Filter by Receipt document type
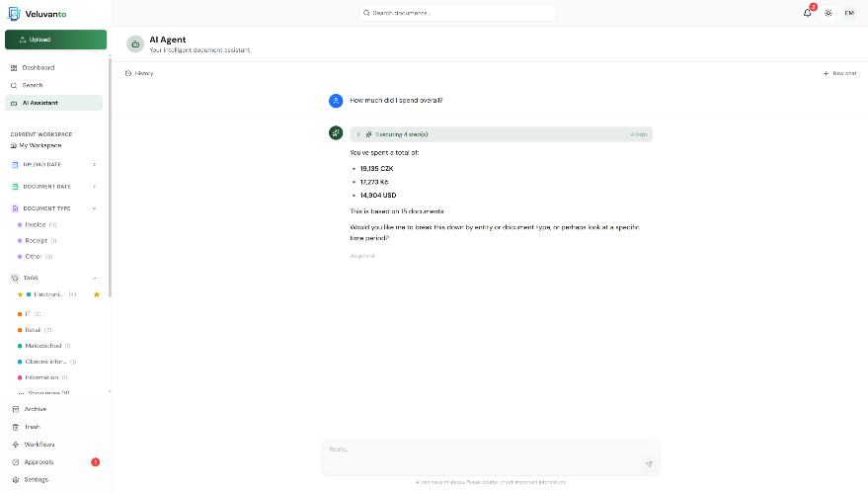Viewport: 868px width, 494px height. (x=38, y=241)
